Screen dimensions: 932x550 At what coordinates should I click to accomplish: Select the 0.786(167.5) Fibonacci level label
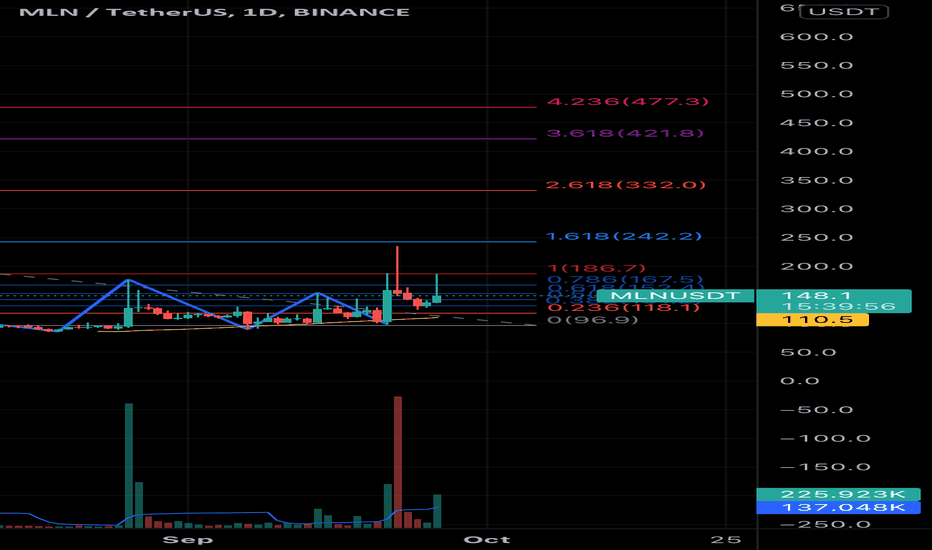pos(625,279)
